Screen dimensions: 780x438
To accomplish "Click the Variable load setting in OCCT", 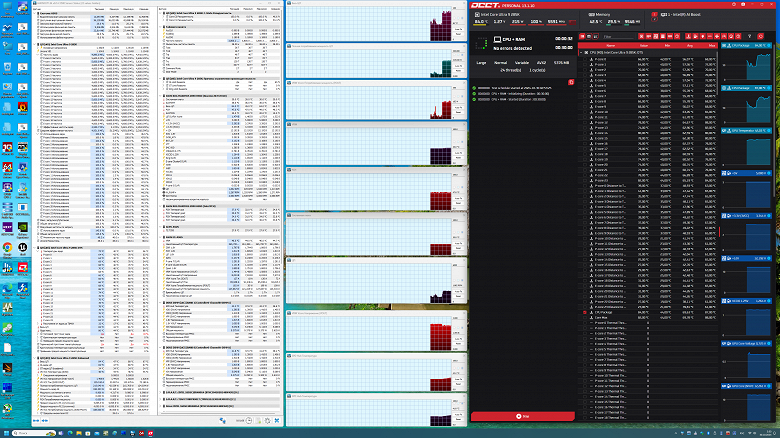I will (521, 63).
